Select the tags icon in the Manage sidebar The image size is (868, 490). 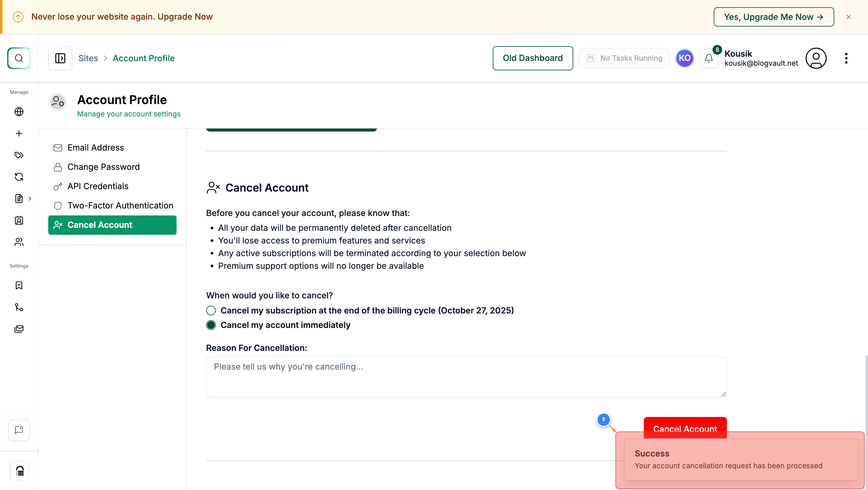tap(19, 155)
